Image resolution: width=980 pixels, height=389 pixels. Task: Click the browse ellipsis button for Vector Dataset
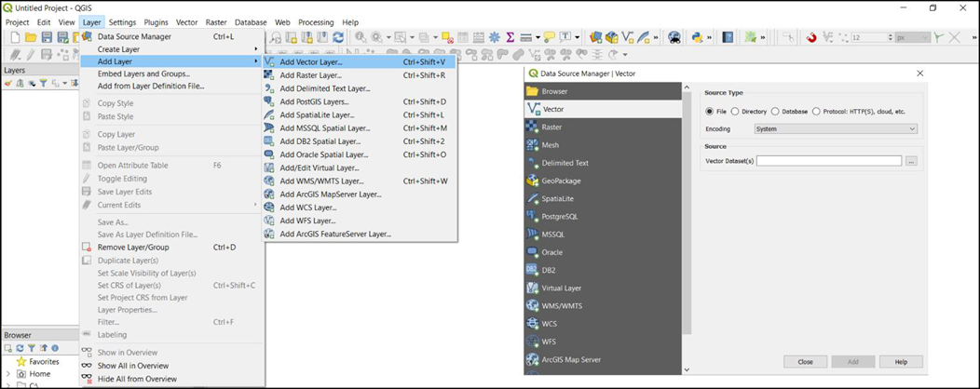(911, 161)
